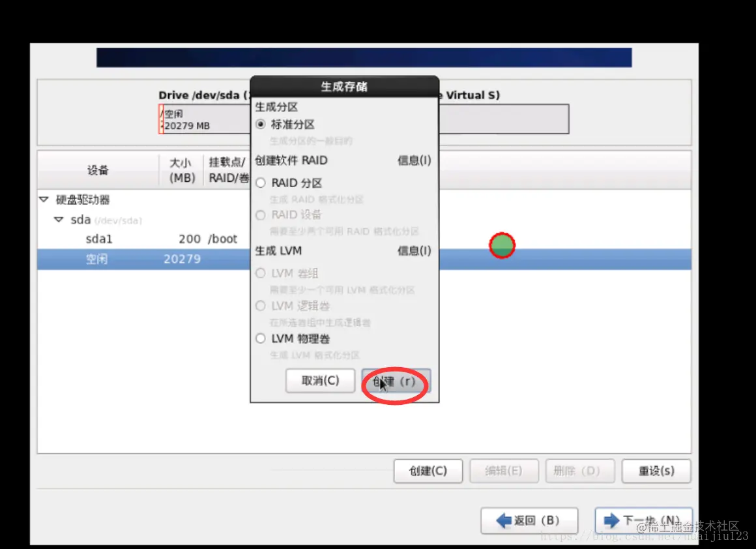Screen dimensions: 756x549
Task: Click 信息(I) beside 创建软件 RAID
Action: pos(414,160)
